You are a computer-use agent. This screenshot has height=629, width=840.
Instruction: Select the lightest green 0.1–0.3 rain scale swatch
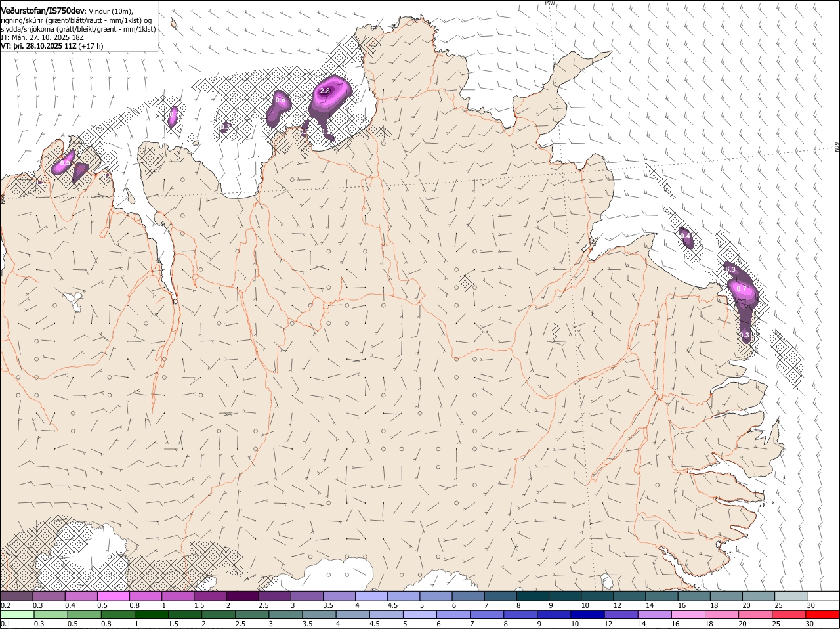[17, 615]
